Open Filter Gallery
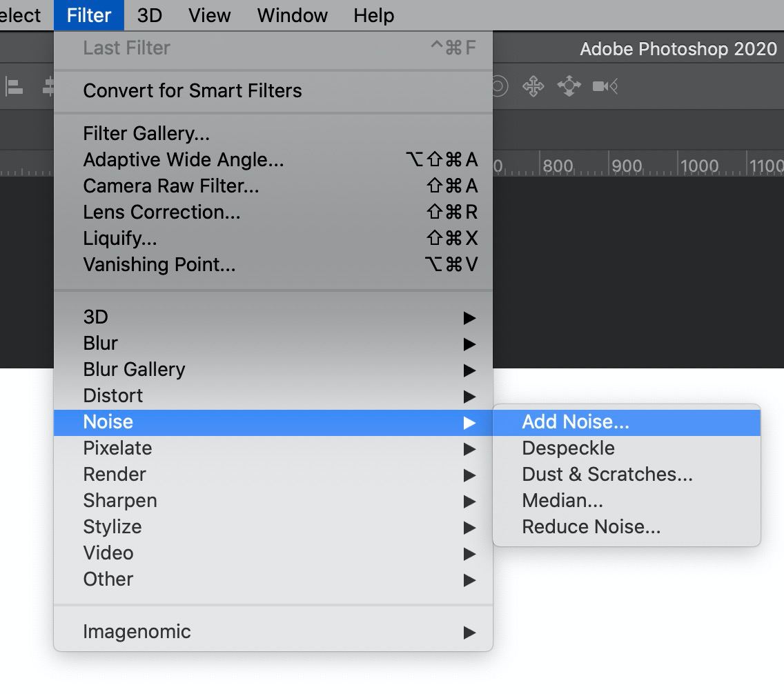Image resolution: width=784 pixels, height=694 pixels. [273, 133]
